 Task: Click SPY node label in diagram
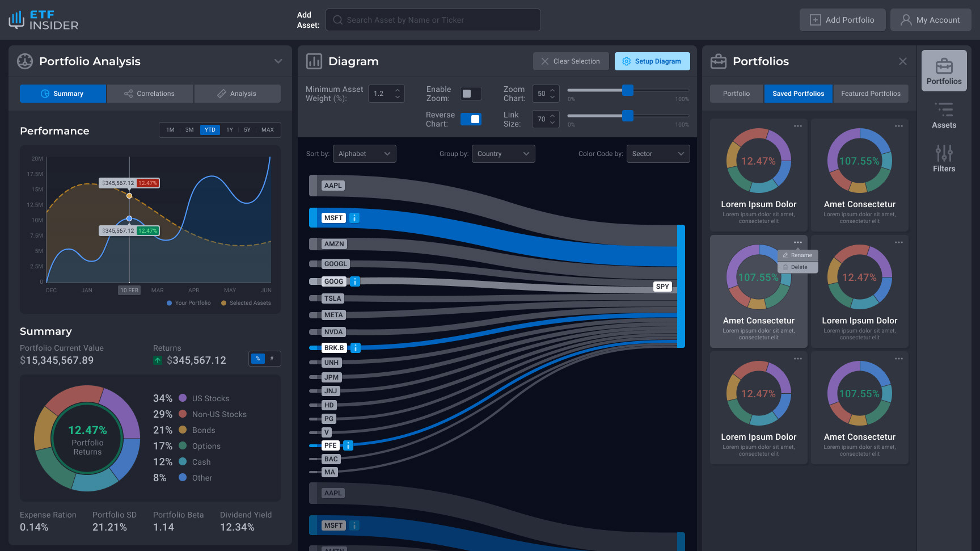[x=662, y=287]
